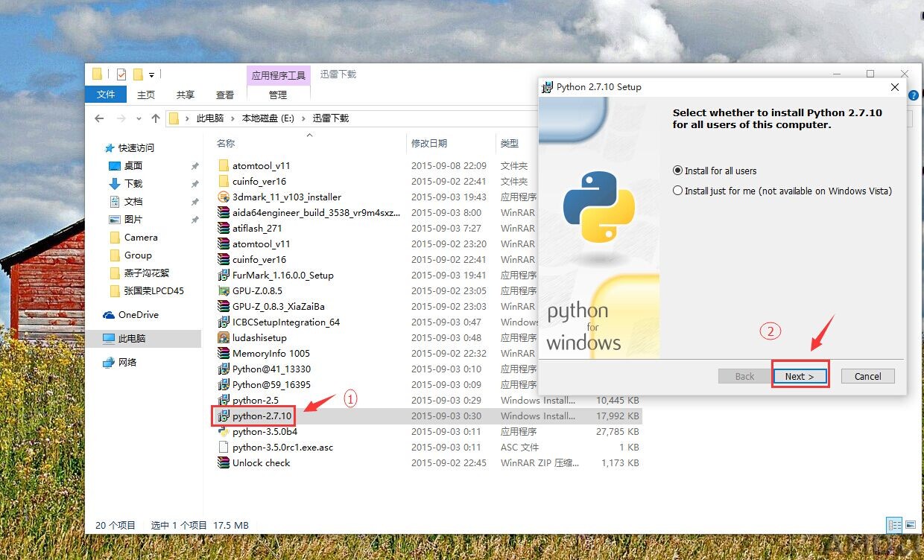Select the python-3.5.0rc1.exe.asc file icon
The width and height of the screenshot is (924, 560).
(x=224, y=447)
